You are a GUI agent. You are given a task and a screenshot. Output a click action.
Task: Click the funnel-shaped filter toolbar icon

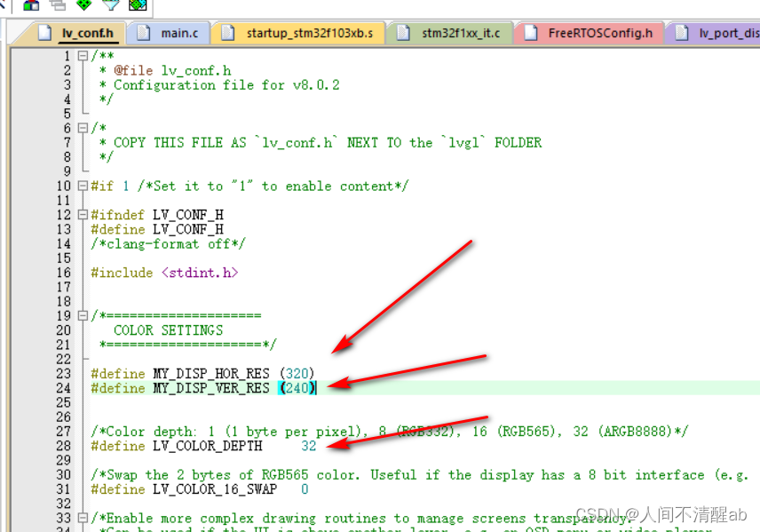pos(108,6)
